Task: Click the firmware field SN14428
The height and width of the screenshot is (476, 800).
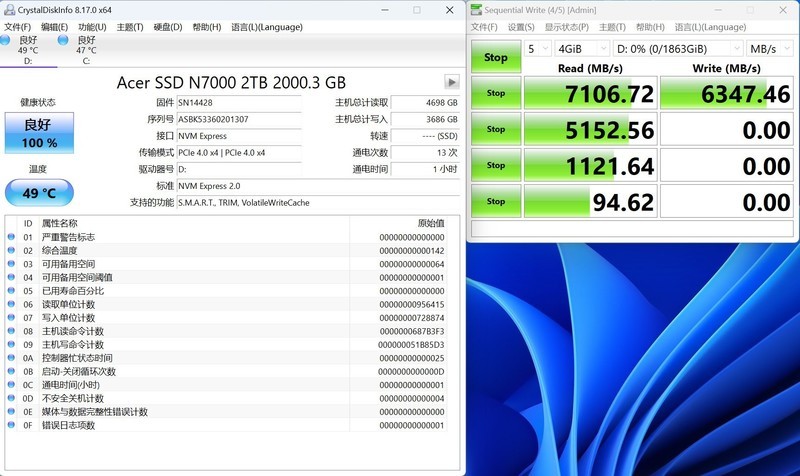Action: 239,103
